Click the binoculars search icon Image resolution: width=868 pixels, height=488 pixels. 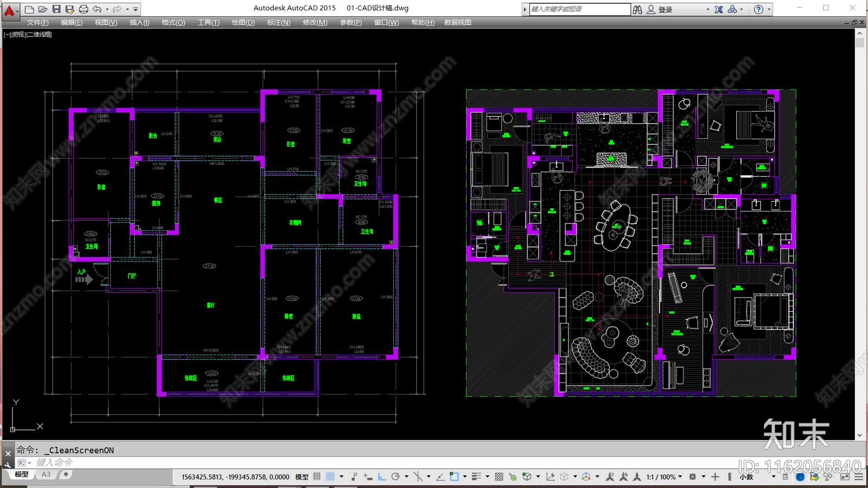pos(638,9)
